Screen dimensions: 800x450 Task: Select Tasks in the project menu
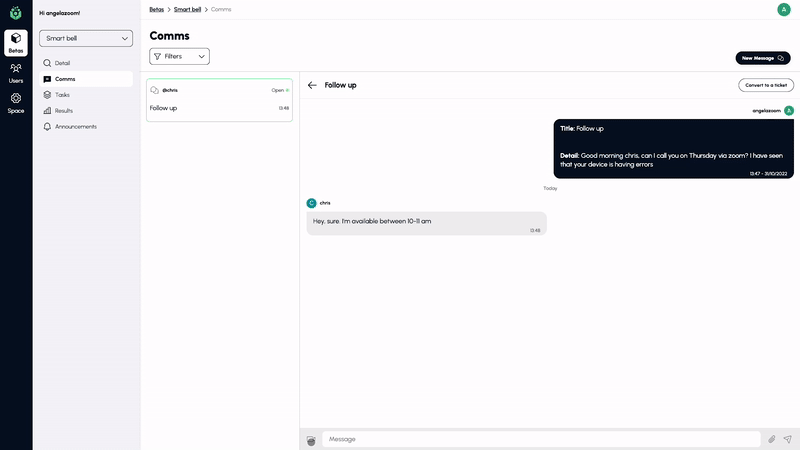click(62, 95)
